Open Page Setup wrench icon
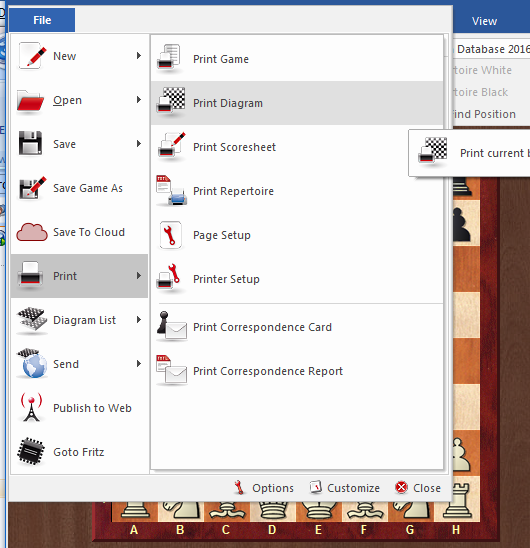This screenshot has height=548, width=530. [171, 235]
